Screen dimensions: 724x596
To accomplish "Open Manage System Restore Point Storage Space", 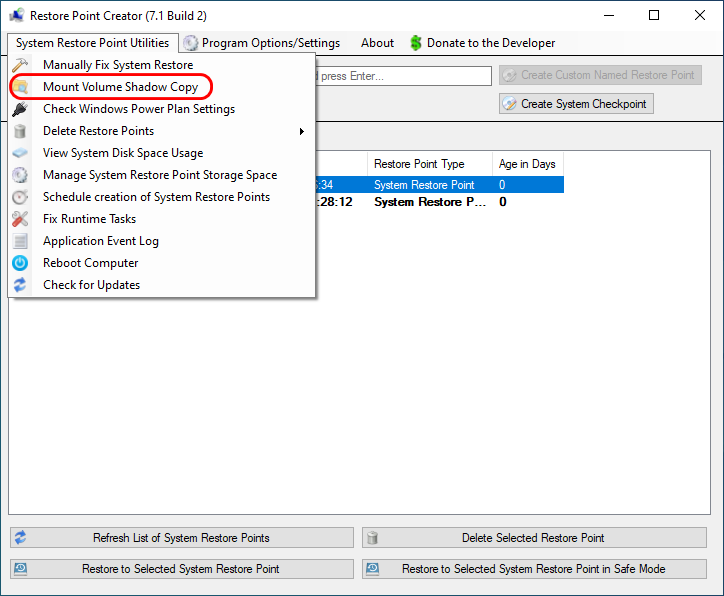I will 162,175.
